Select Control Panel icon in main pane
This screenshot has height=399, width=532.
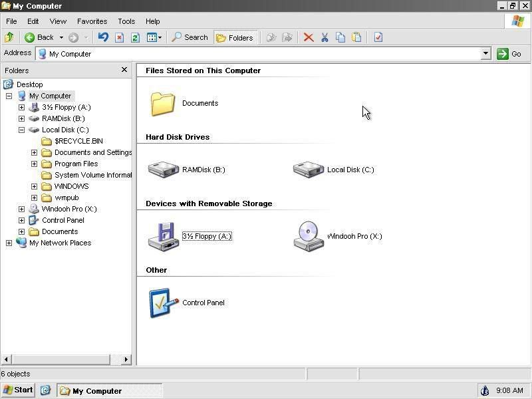[163, 303]
